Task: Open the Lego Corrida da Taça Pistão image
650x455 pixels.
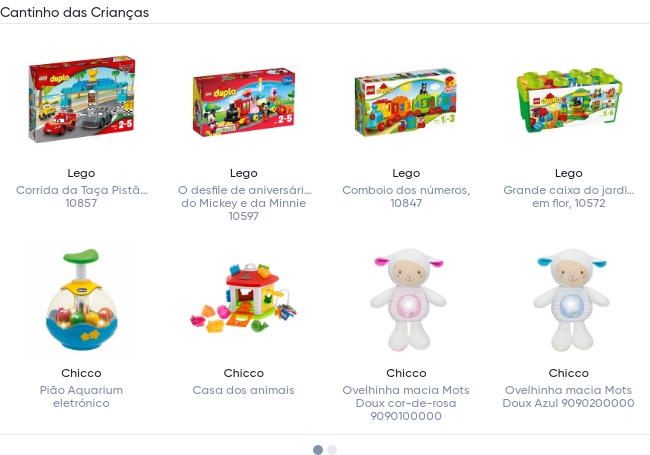Action: [x=81, y=99]
